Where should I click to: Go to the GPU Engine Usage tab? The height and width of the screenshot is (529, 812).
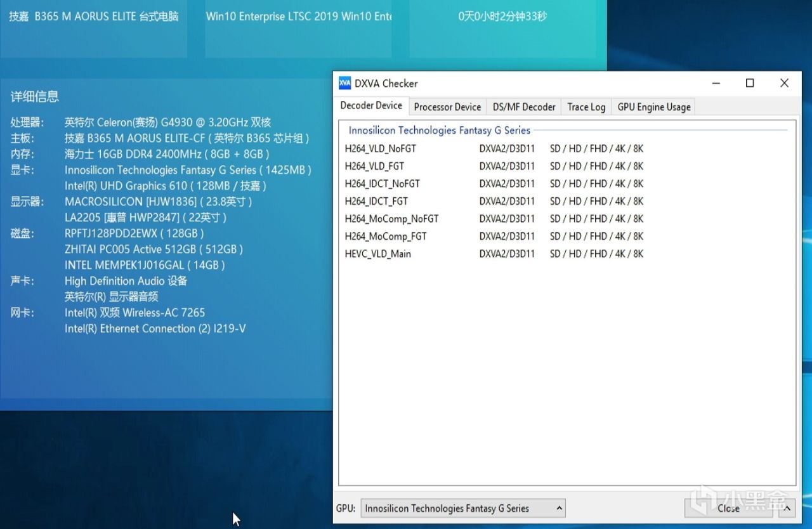(654, 107)
